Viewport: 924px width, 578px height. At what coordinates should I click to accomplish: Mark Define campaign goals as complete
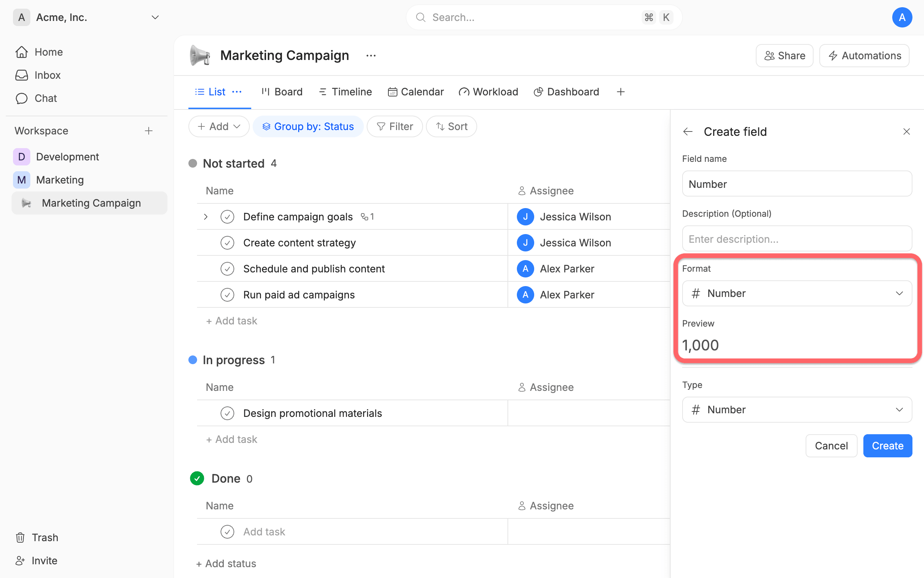point(227,217)
